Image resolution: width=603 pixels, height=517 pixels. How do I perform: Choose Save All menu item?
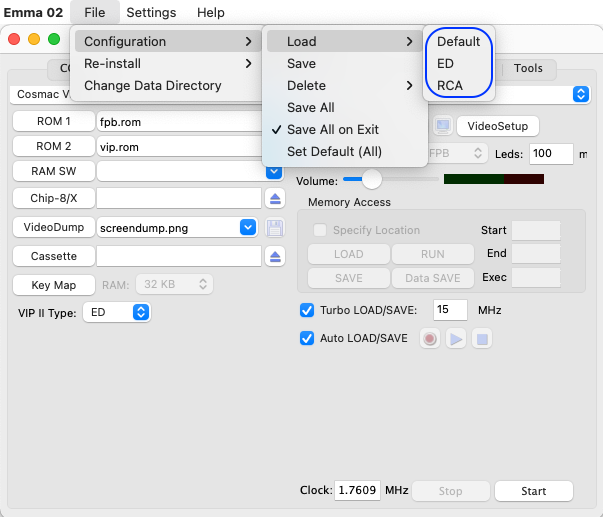(x=345, y=108)
